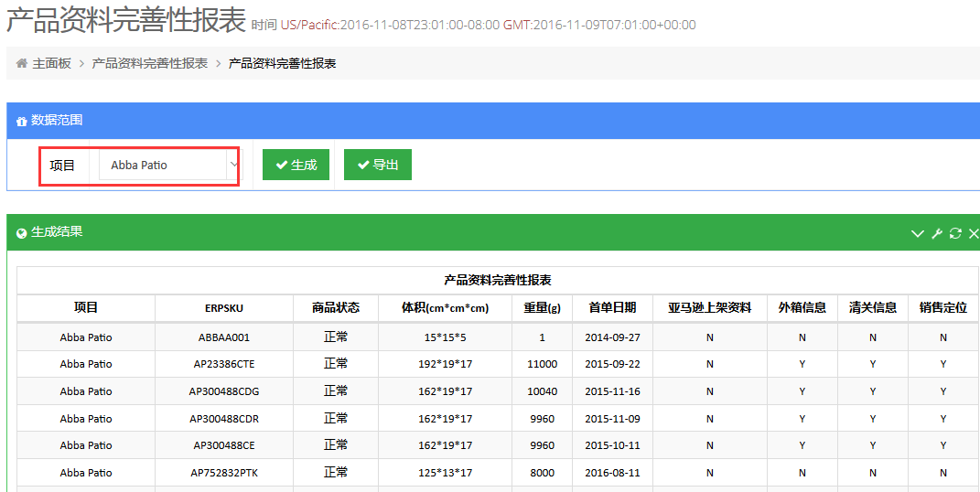Click weight cell 10040

click(x=542, y=391)
